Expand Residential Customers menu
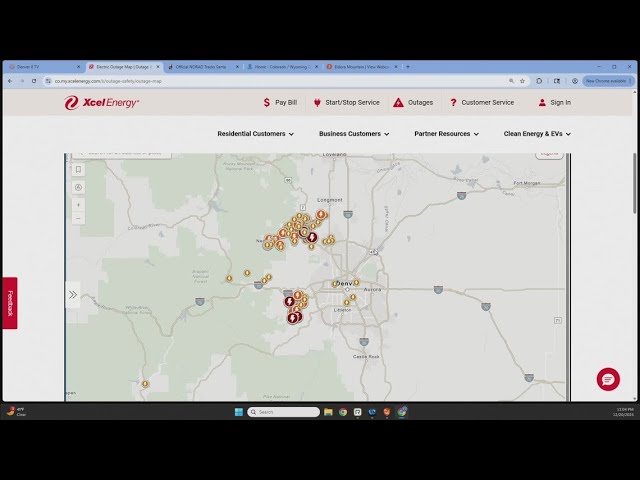The image size is (640, 480). (x=256, y=133)
